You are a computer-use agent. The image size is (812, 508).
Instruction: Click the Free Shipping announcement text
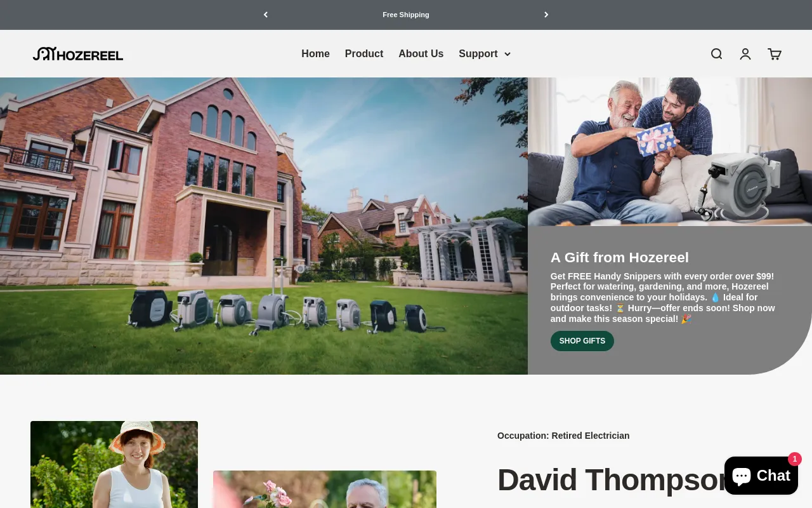click(405, 15)
